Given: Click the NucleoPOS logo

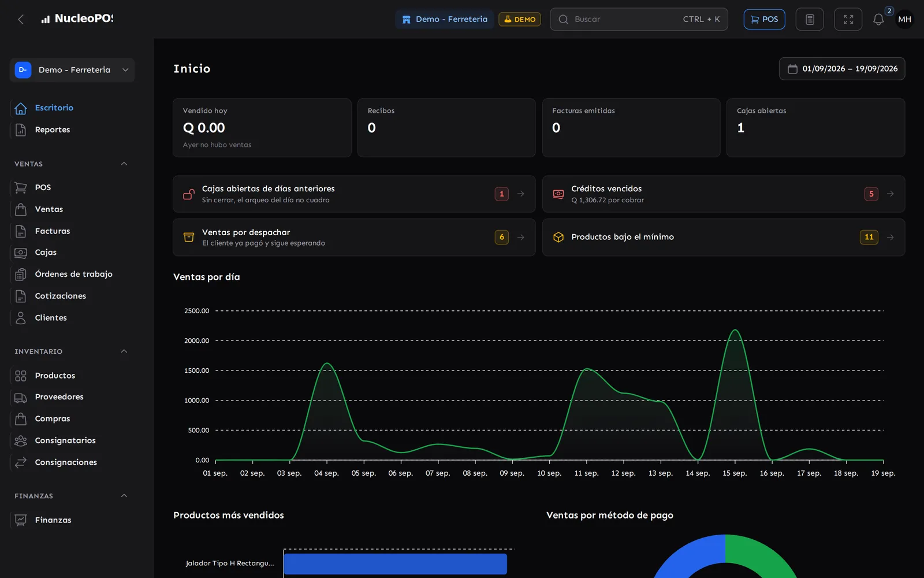Looking at the screenshot, I should pos(77,18).
